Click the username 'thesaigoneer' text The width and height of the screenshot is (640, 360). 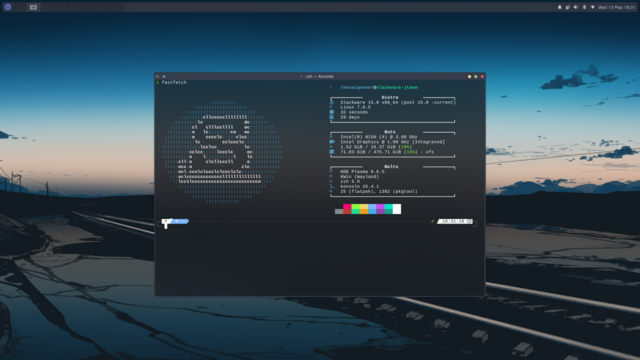[x=357, y=87]
